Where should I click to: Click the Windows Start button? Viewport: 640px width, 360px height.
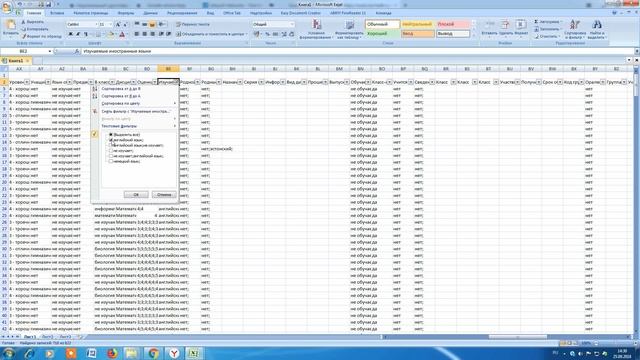tap(9, 353)
